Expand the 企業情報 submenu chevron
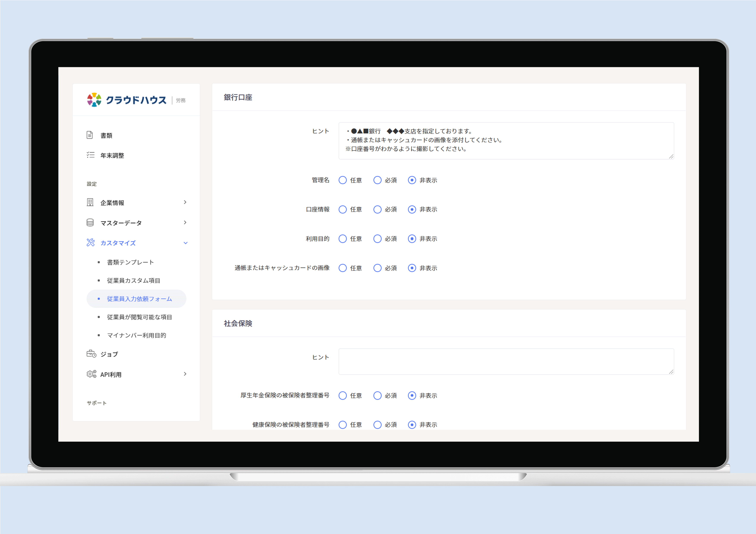756x534 pixels. pos(185,202)
